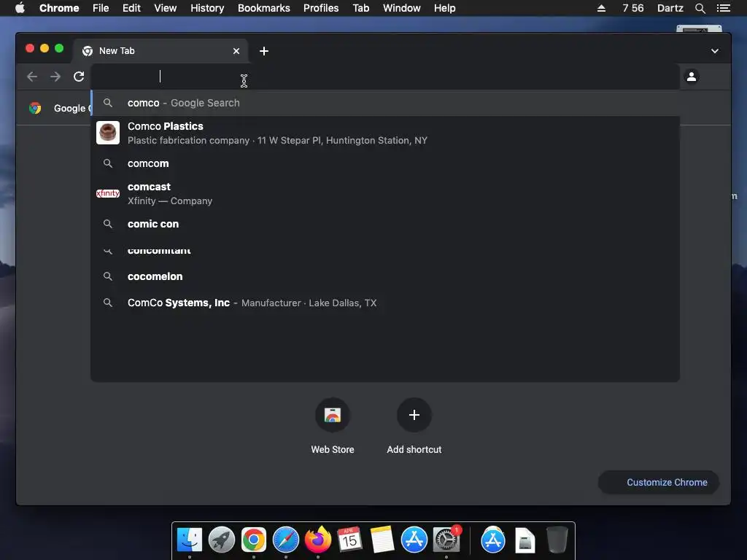Open the Bookmarks menu

[264, 8]
